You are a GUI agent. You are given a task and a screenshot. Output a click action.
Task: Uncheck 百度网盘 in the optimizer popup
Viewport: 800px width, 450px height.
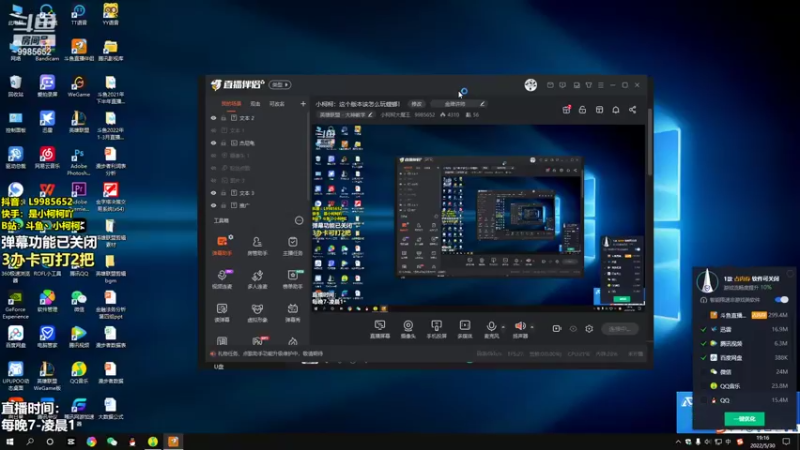(704, 358)
